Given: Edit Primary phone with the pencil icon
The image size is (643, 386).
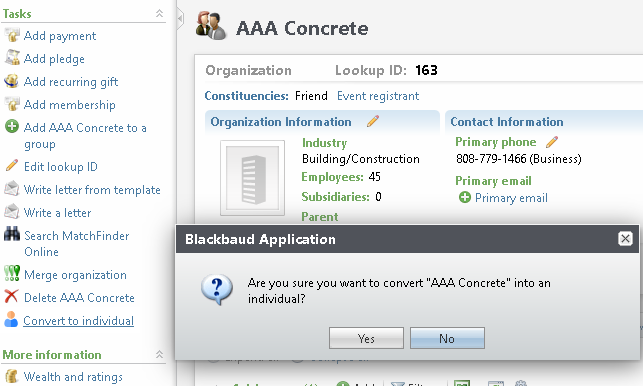Looking at the screenshot, I should point(552,142).
